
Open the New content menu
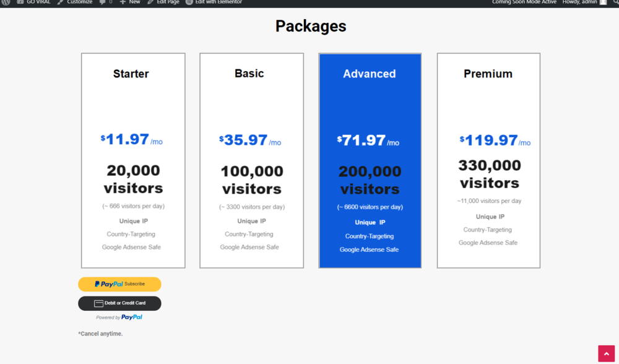[130, 2]
